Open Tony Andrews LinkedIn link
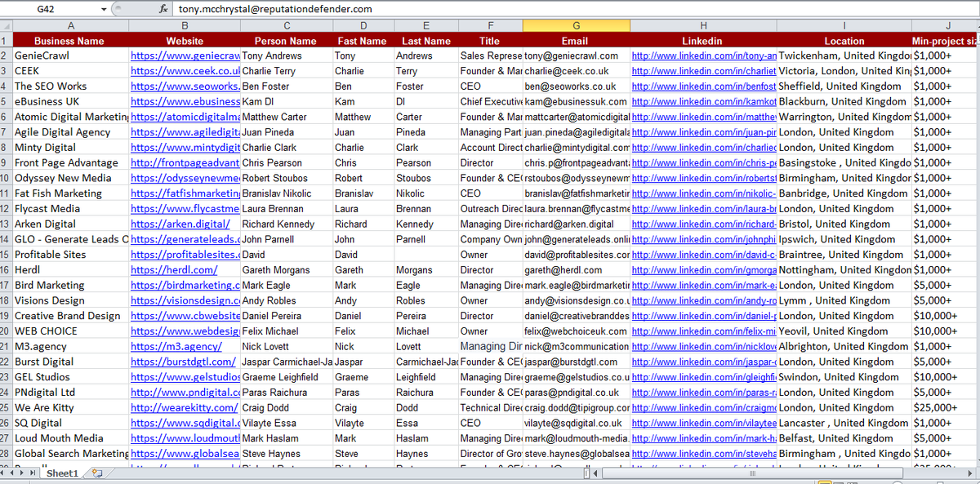 pyautogui.click(x=704, y=56)
